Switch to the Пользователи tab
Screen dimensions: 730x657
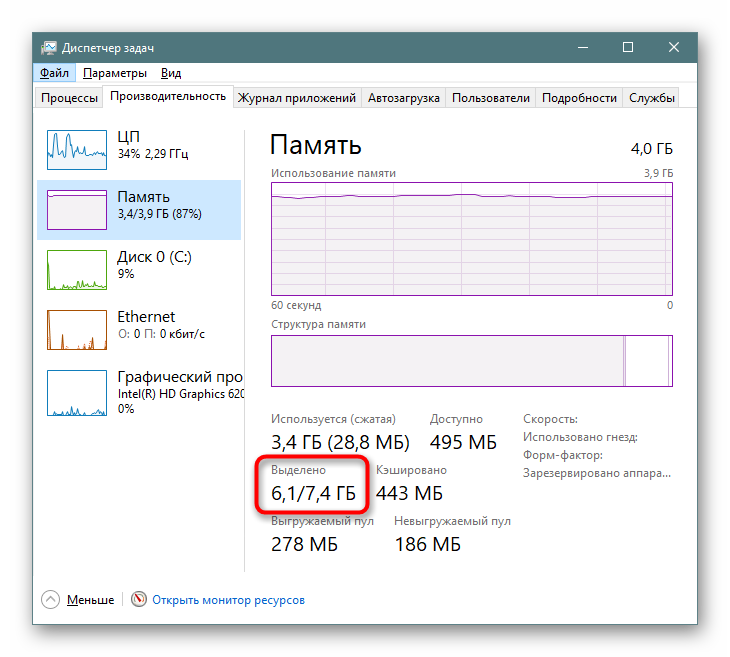pos(491,98)
